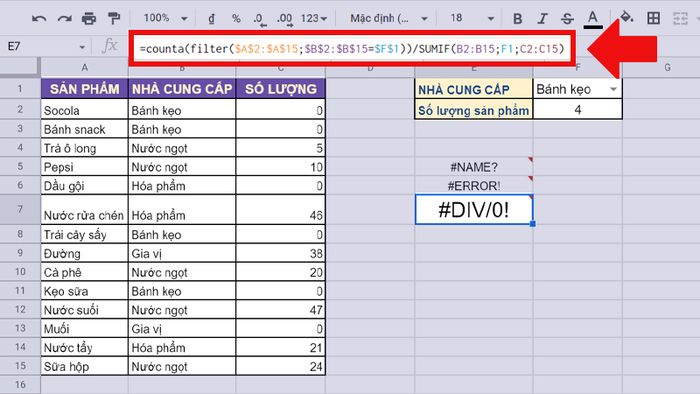The height and width of the screenshot is (394, 700).
Task: Click the Redo icon
Action: point(64,18)
